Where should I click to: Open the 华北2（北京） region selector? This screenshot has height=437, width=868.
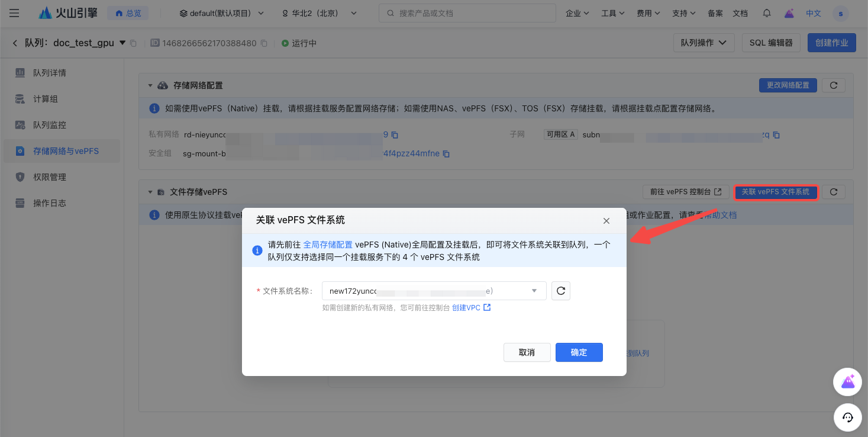coord(320,13)
